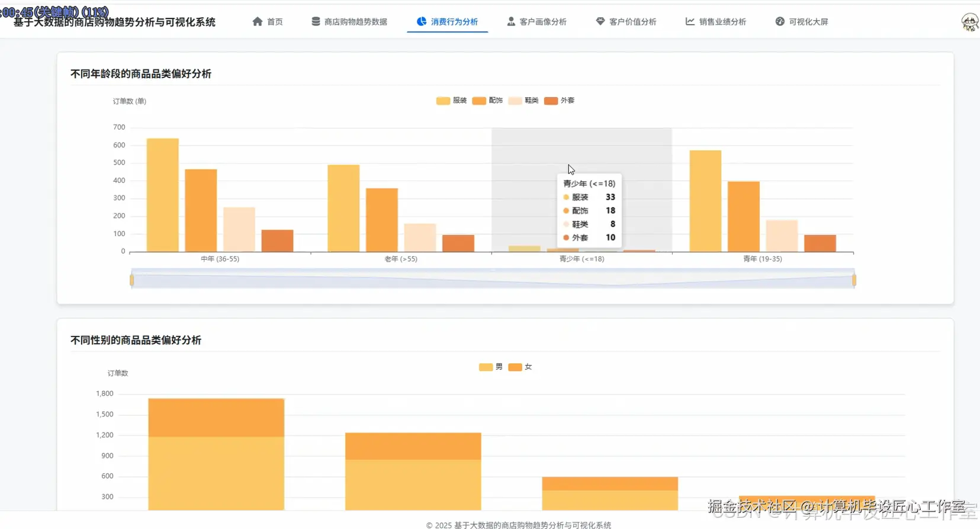Toggle the 外套 legend series
Screen dimensions: 980x529
(x=560, y=101)
